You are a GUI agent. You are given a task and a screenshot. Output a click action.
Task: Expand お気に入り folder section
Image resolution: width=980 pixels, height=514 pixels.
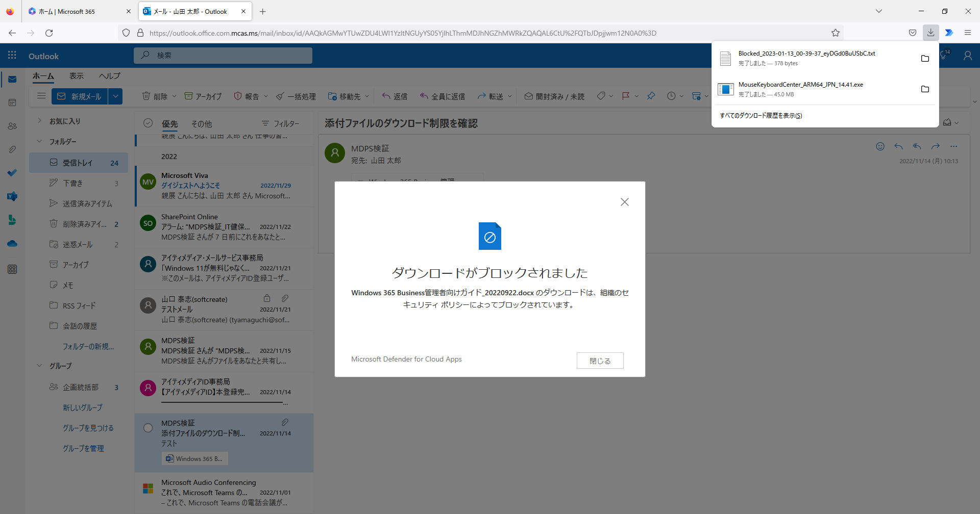tap(39, 121)
